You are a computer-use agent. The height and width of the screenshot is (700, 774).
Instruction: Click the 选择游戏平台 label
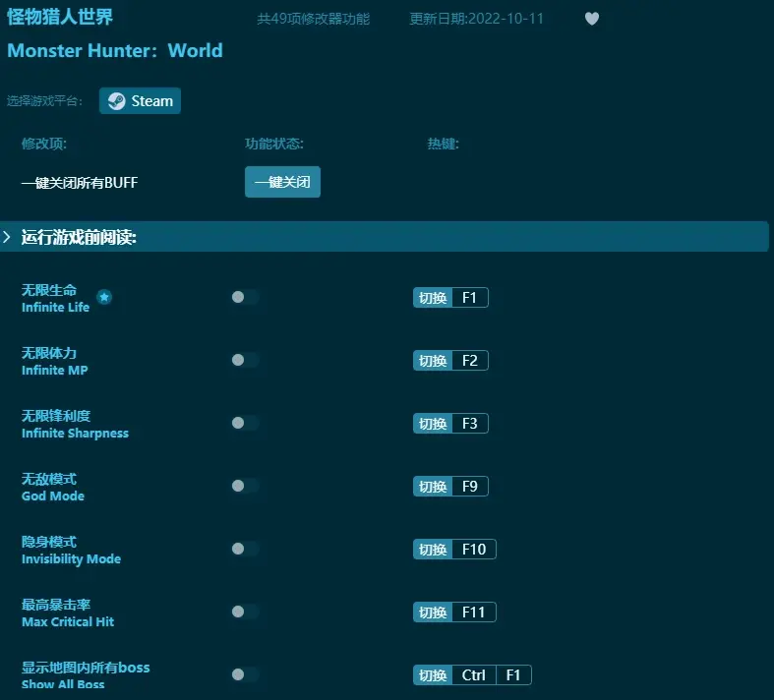pyautogui.click(x=44, y=101)
